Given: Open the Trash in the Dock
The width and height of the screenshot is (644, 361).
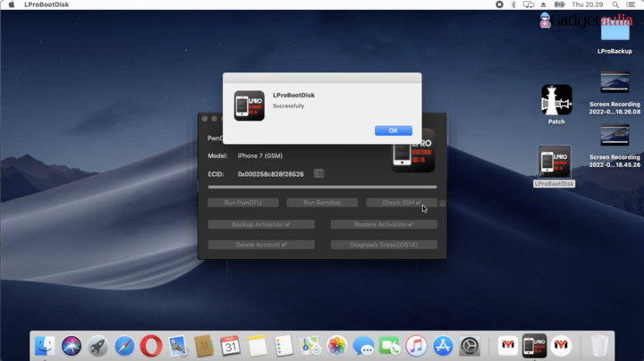Looking at the screenshot, I should (x=598, y=346).
